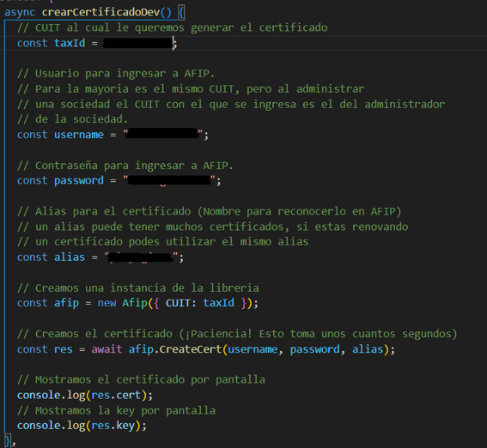The image size is (487, 448).
Task: Click the closing brace of the function
Action: pos(8,441)
